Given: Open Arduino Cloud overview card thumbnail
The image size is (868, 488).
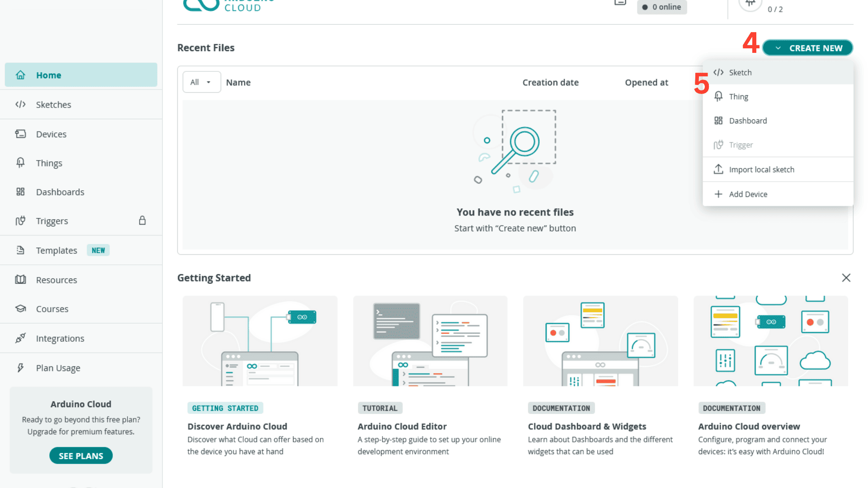Looking at the screenshot, I should click(771, 341).
